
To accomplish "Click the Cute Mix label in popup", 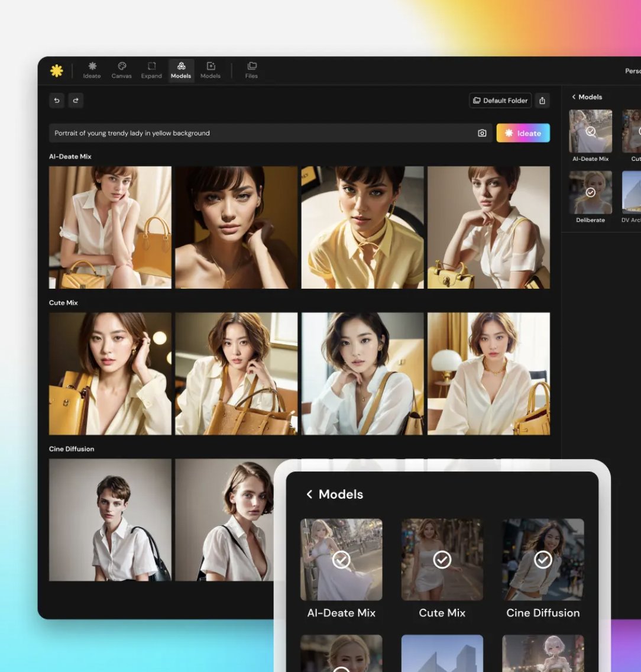I will pos(442,613).
